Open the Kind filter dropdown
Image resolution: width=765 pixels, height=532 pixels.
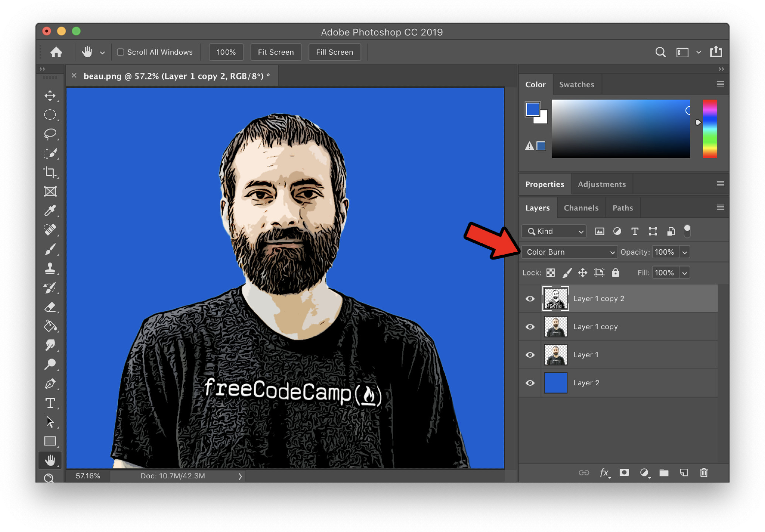554,232
